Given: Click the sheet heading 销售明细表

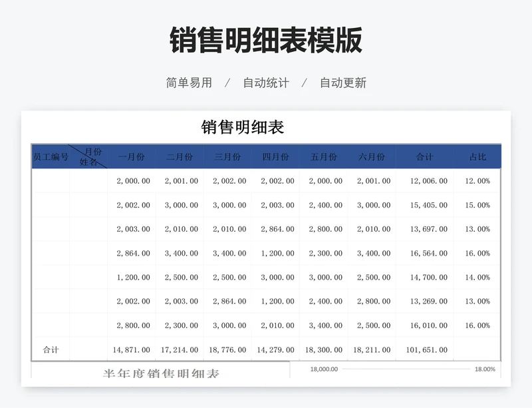Looking at the screenshot, I should [x=243, y=127].
